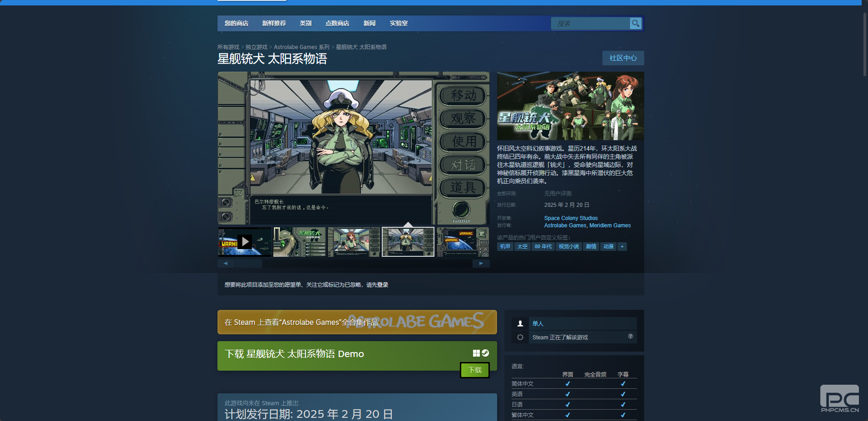Screen dimensions: 868x421
Task: Click the Windows platform icon on demo banner
Action: click(476, 353)
